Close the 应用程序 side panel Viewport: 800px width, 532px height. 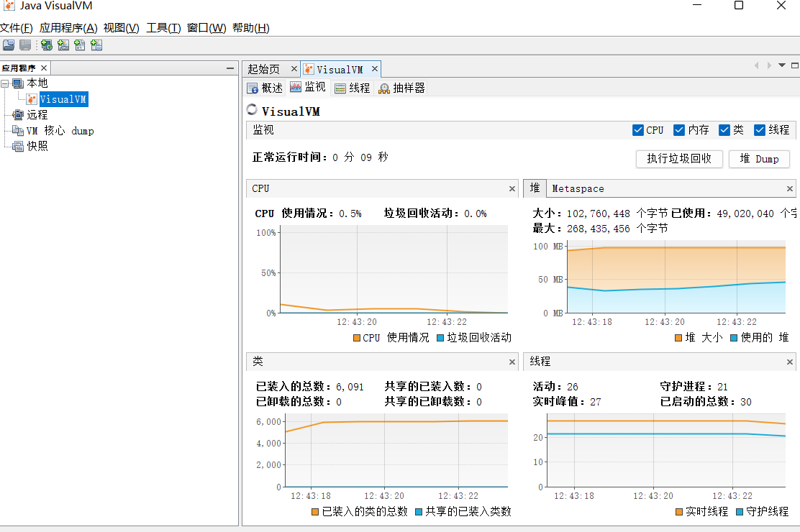click(44, 68)
